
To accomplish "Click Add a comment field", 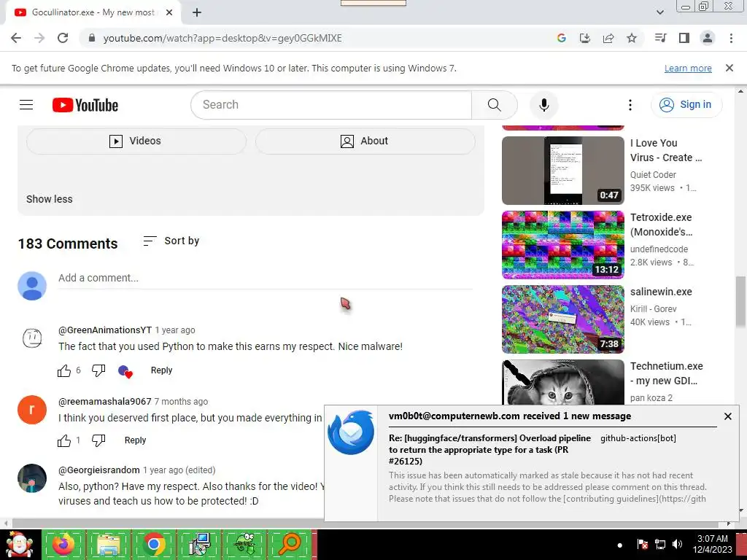I will point(265,278).
